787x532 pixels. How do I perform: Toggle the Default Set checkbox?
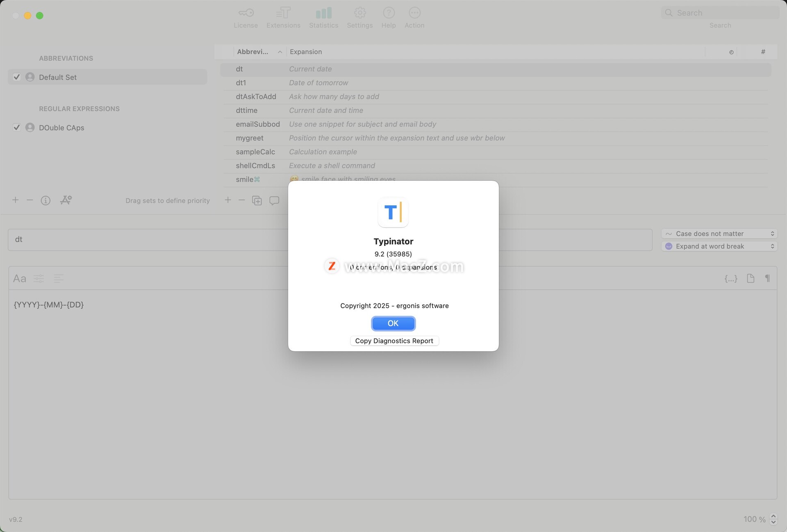pos(17,77)
